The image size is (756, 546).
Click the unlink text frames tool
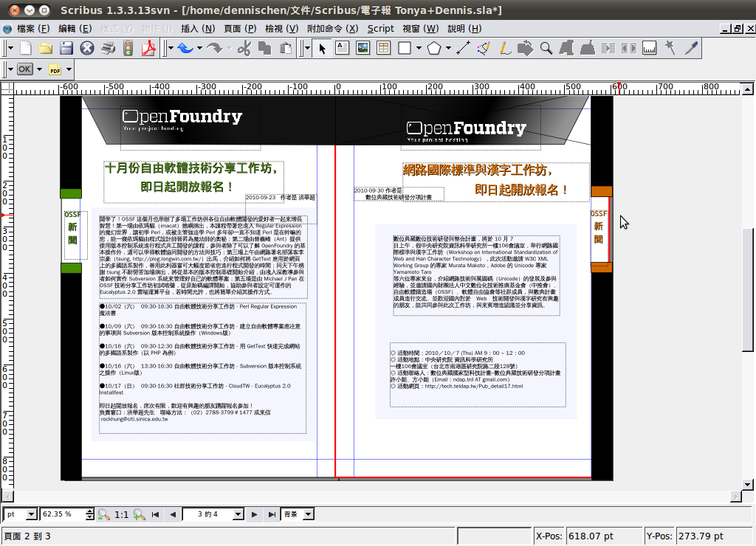629,48
